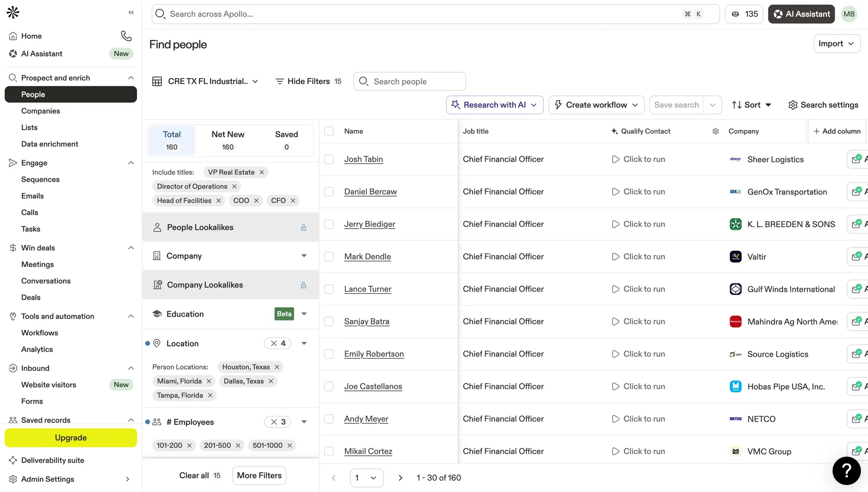Open Lance Turner's profile link
Image resolution: width=868 pixels, height=492 pixels.
coord(368,289)
